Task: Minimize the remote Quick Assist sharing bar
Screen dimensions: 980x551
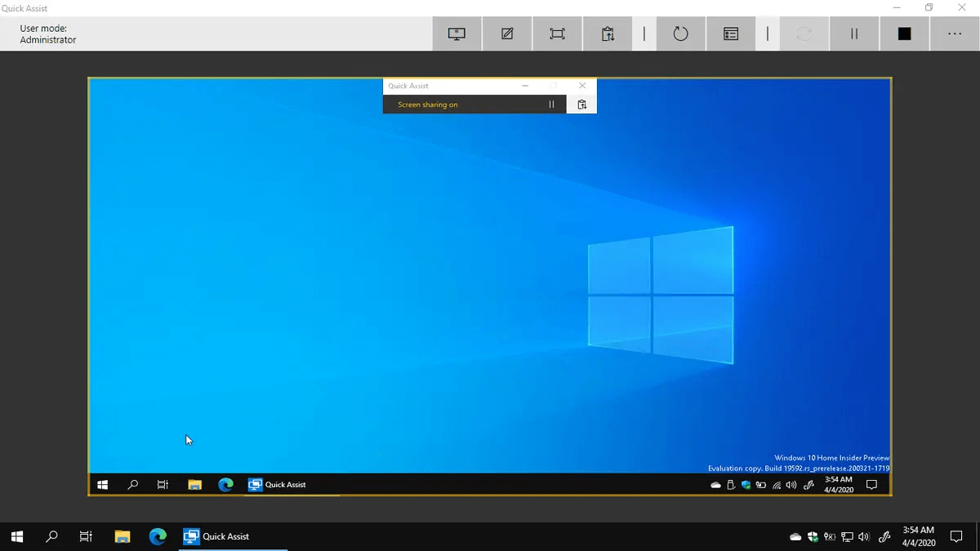Action: 525,86
